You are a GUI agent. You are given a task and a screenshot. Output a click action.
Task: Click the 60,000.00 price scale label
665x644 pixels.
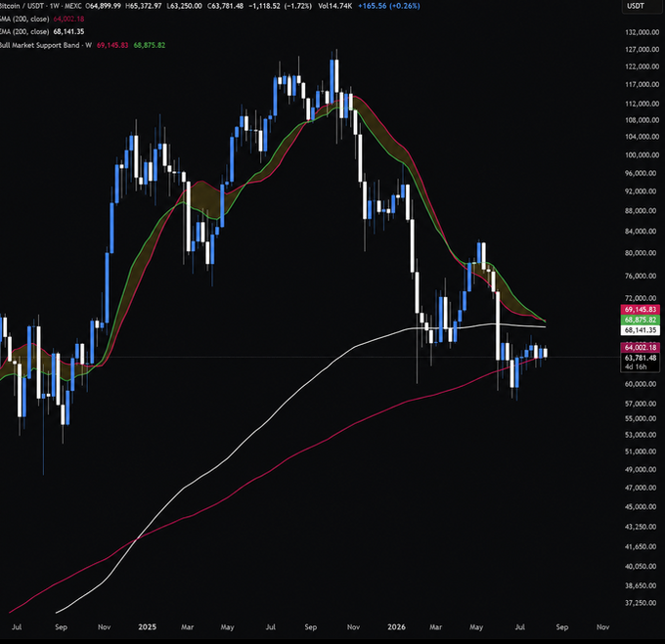tap(643, 384)
